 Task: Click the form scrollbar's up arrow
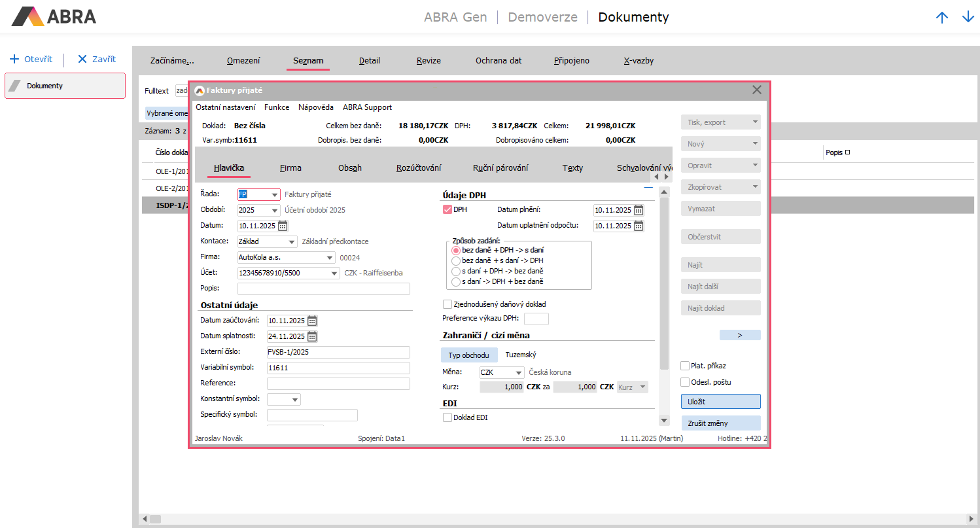coord(664,192)
